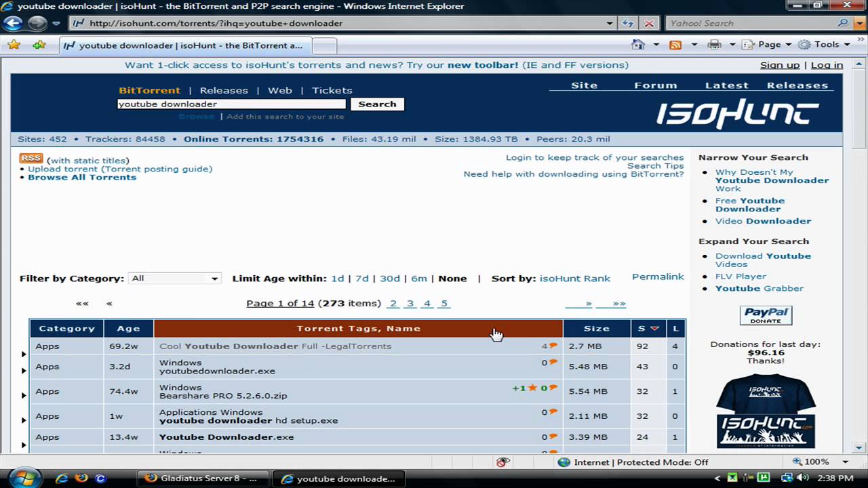
Task: Click the Search button
Action: [x=377, y=104]
